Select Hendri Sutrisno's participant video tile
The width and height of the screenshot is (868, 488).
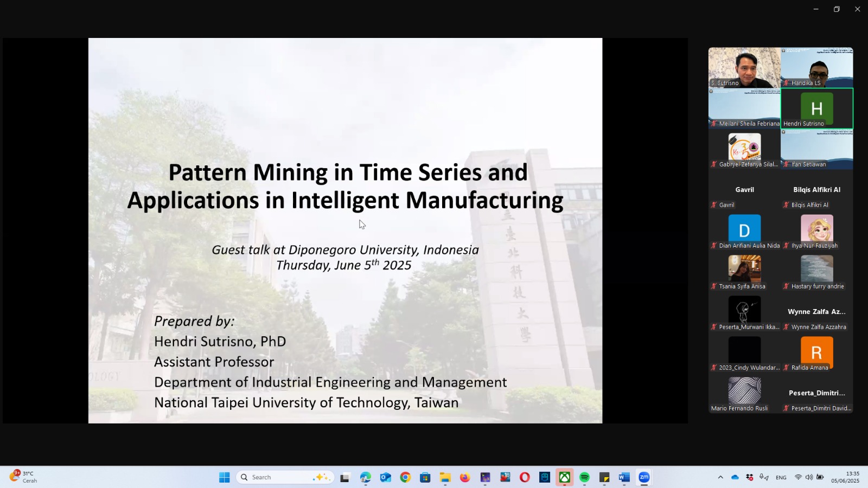(816, 108)
